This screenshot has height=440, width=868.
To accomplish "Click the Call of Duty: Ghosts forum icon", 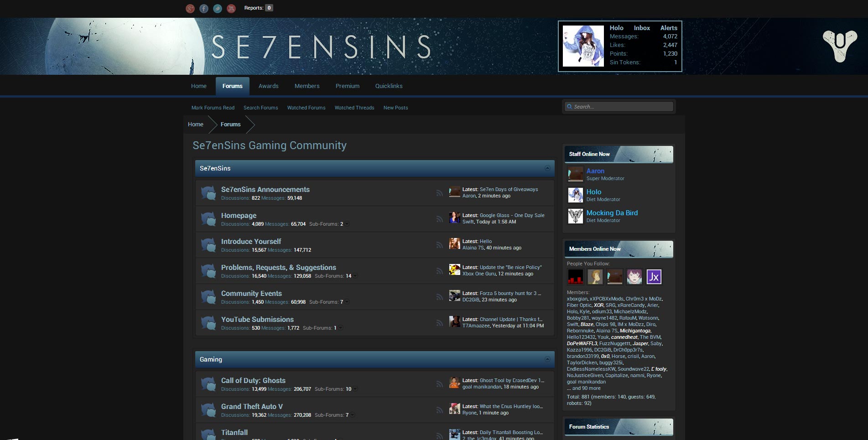I will click(208, 384).
